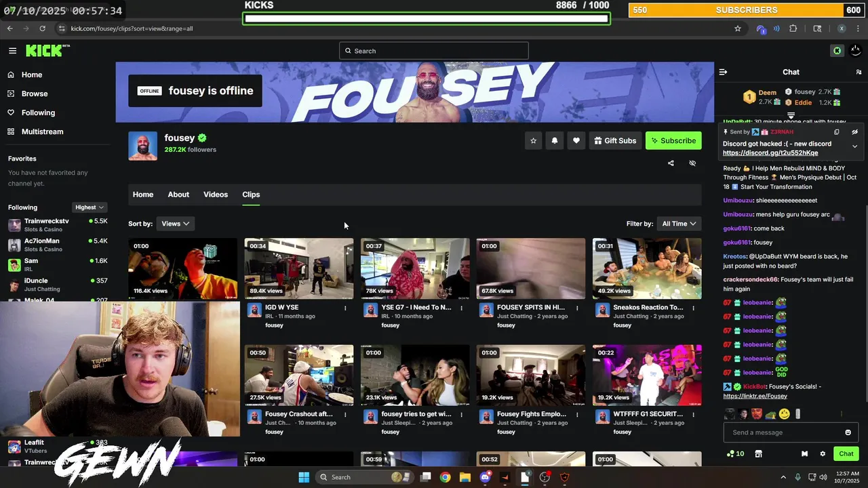Bookmark page with browser star icon
868x488 pixels.
(738, 28)
